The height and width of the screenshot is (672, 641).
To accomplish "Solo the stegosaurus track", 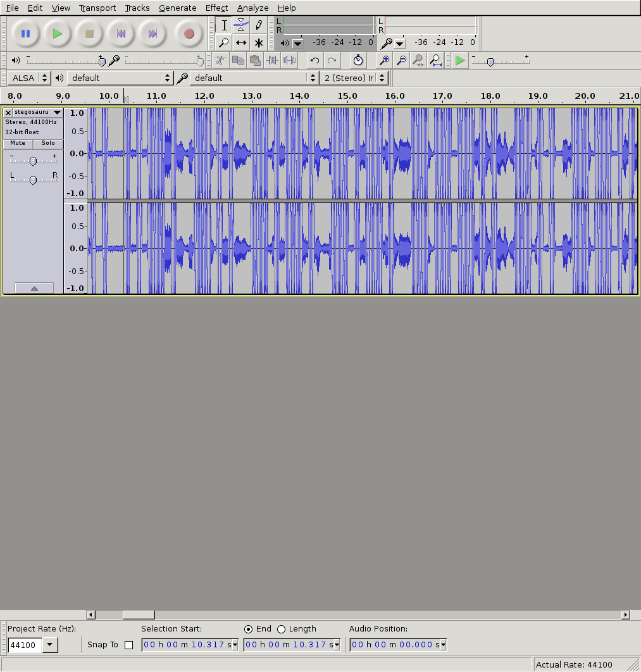I will click(48, 143).
